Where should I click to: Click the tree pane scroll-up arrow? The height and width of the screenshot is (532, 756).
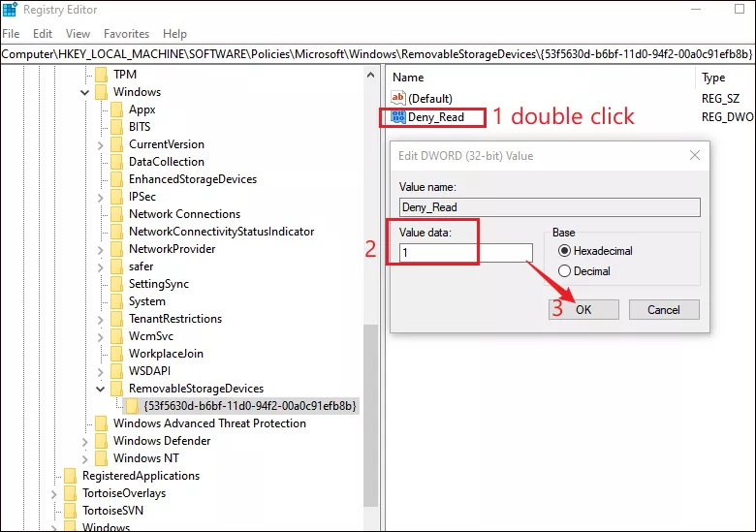click(x=371, y=75)
